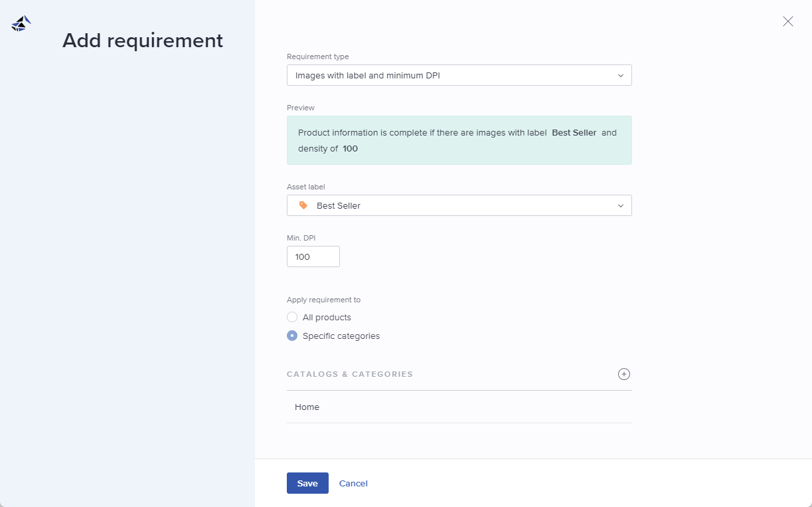Click the green Preview panel text
Image resolution: width=812 pixels, height=507 pixels.
[459, 140]
